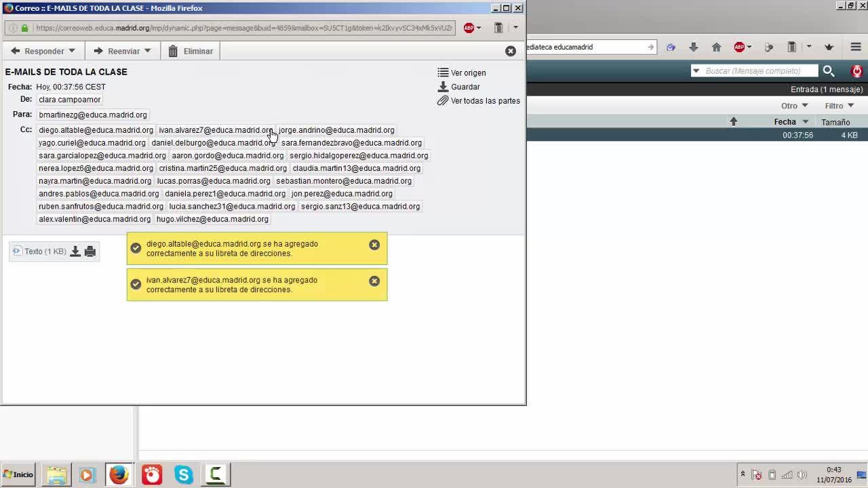The width and height of the screenshot is (868, 488).
Task: Click the search go arrow in main window
Action: click(650, 47)
